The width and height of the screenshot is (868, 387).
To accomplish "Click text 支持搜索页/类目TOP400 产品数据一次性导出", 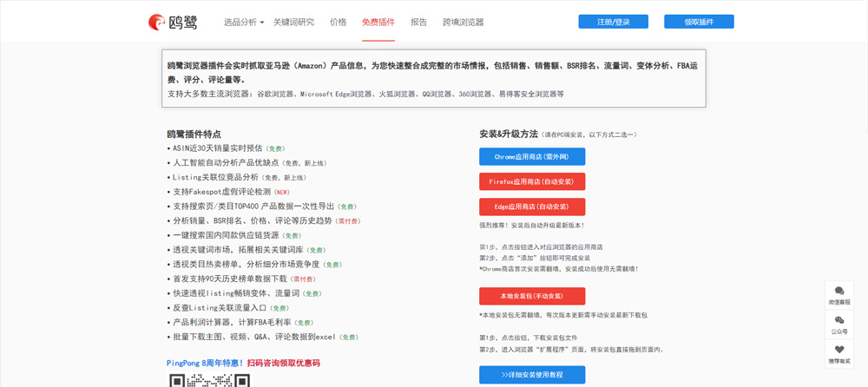I will (x=253, y=206).
